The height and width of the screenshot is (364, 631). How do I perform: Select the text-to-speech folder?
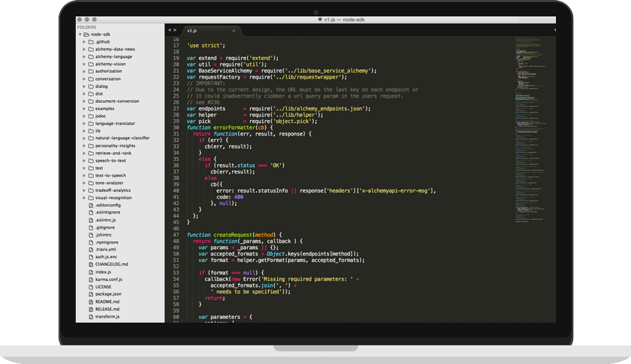point(110,176)
